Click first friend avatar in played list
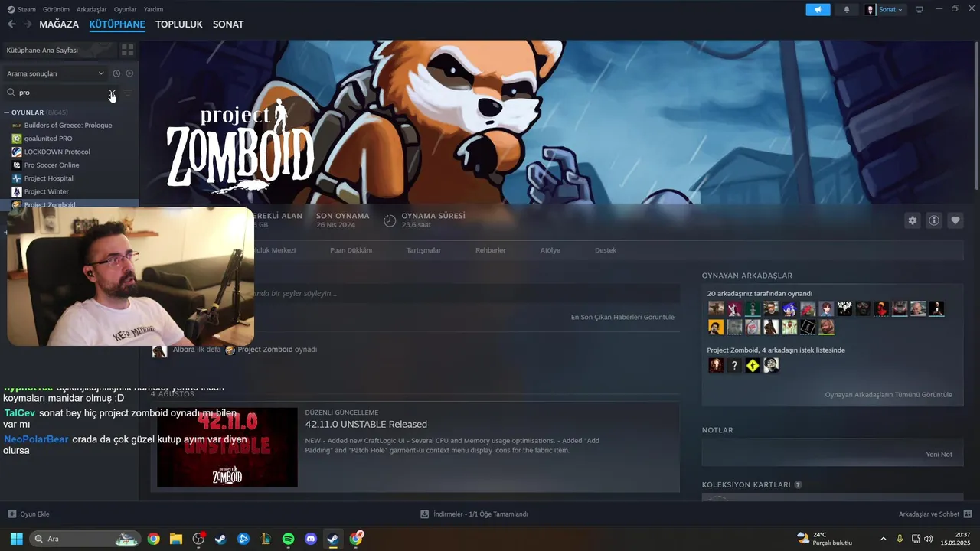This screenshot has height=551, width=980. pyautogui.click(x=716, y=308)
